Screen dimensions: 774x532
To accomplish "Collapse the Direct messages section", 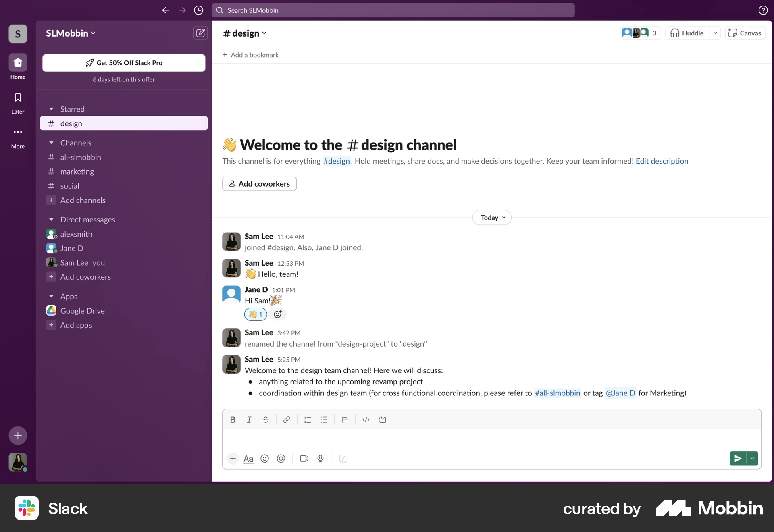I will [x=51, y=219].
